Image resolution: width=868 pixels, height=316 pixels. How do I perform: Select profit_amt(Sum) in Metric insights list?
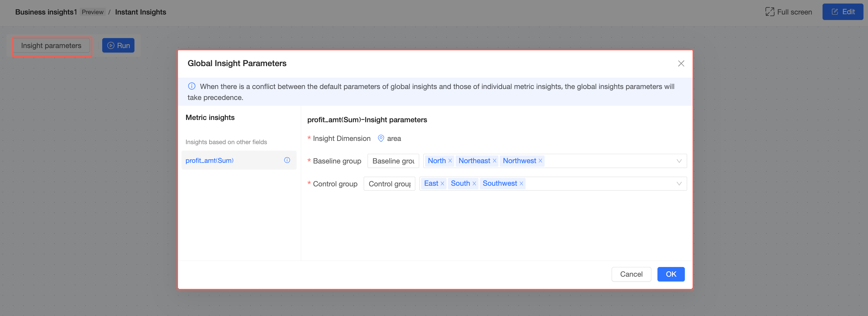[209, 160]
